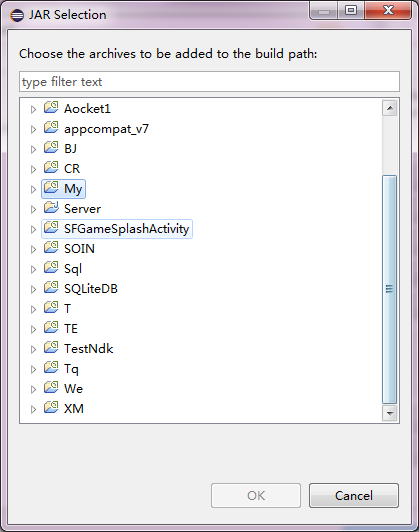The width and height of the screenshot is (419, 532).
Task: Click the scrollbar down arrow
Action: click(x=389, y=413)
